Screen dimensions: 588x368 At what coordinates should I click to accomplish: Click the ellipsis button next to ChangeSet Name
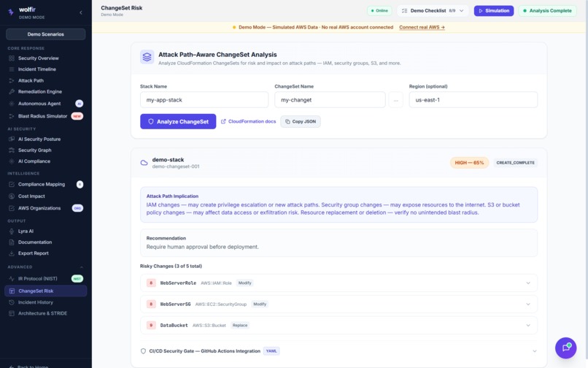395,100
